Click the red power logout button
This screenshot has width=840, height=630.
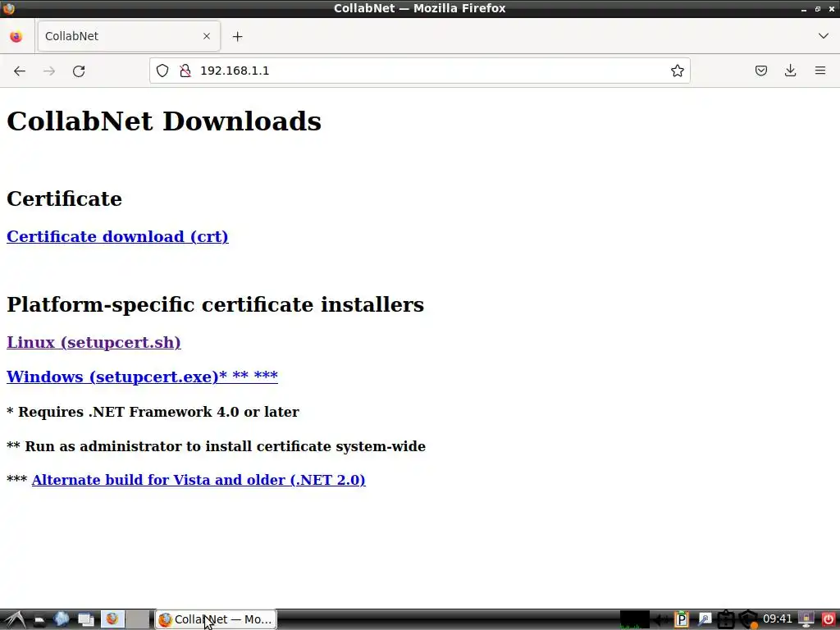pos(829,620)
